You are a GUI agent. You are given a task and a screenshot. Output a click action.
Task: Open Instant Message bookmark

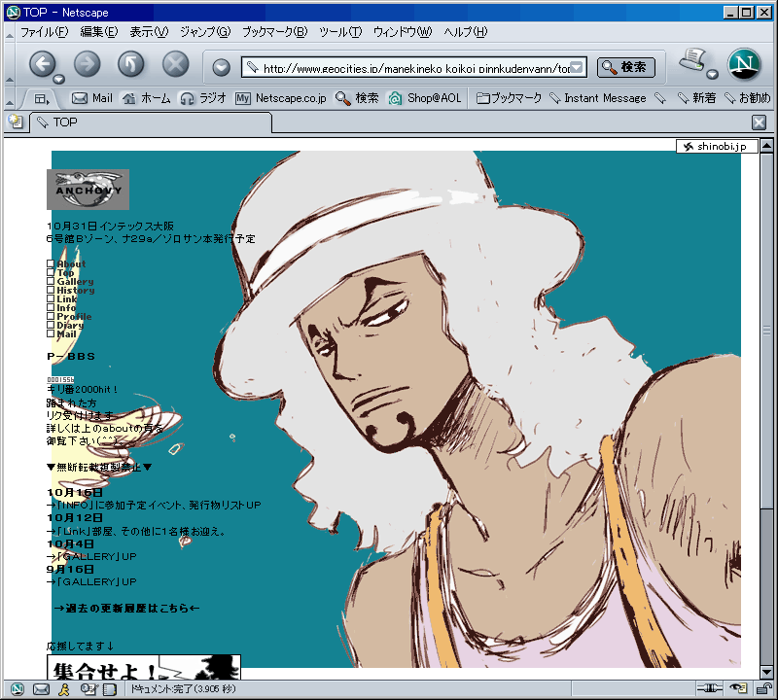598,98
